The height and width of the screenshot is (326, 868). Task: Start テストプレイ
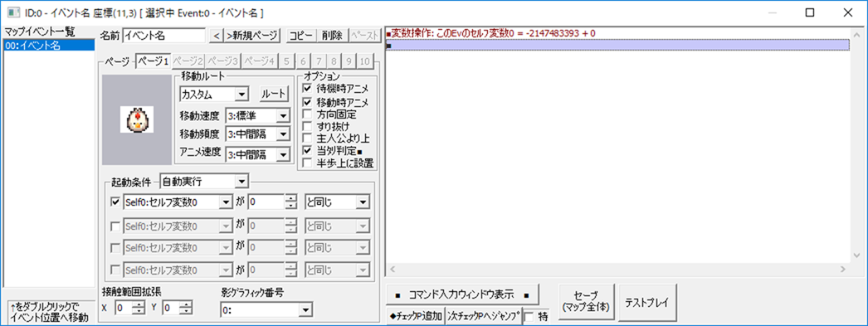click(x=646, y=303)
